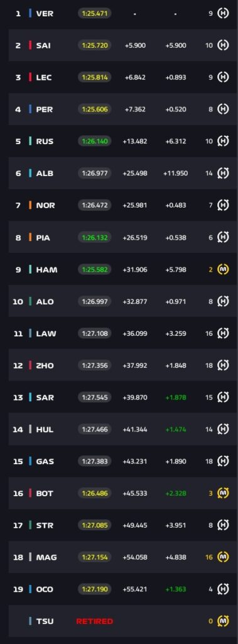Click the hard tyre icon for OCO
The width and height of the screenshot is (238, 644).
223,589
